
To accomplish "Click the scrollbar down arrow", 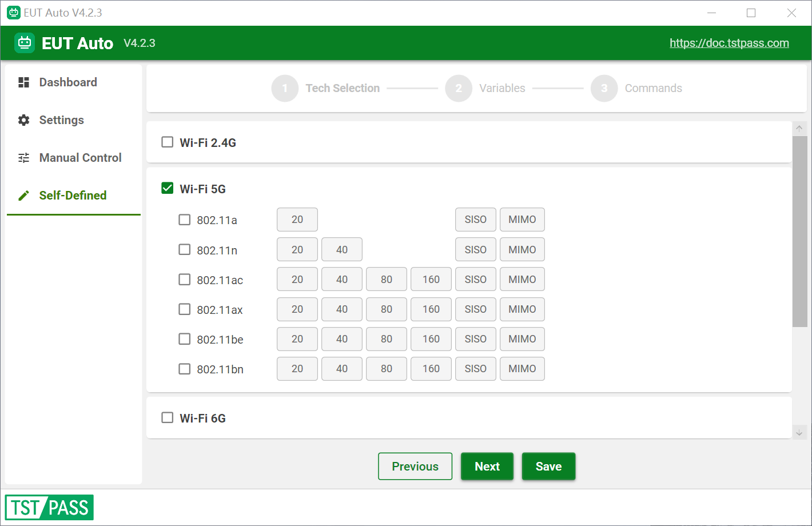I will pyautogui.click(x=799, y=433).
